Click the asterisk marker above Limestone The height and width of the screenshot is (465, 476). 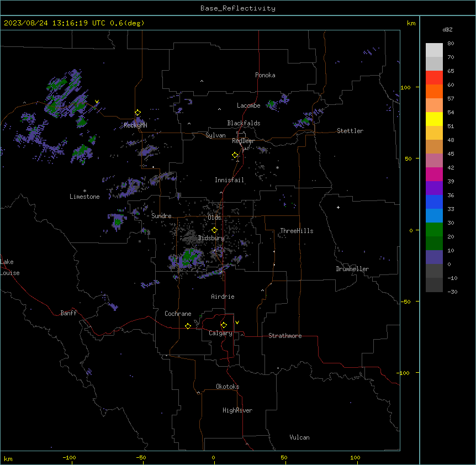point(84,191)
